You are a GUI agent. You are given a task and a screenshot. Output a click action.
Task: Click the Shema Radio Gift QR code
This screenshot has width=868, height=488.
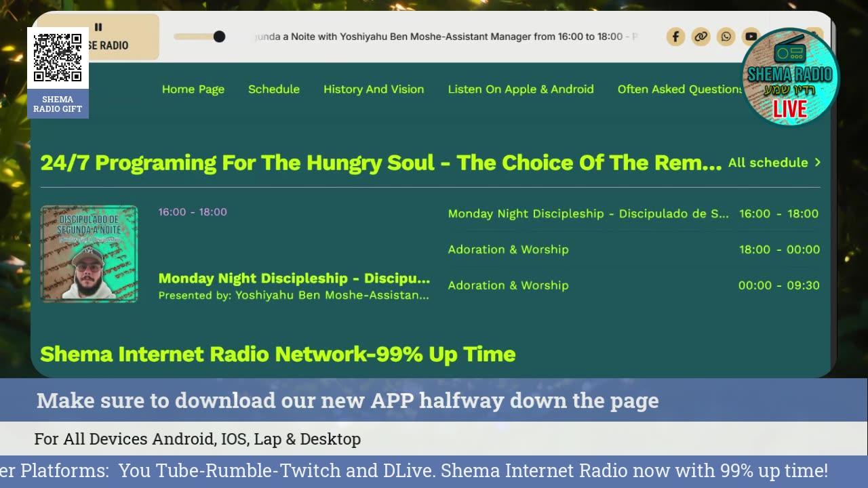tap(58, 58)
